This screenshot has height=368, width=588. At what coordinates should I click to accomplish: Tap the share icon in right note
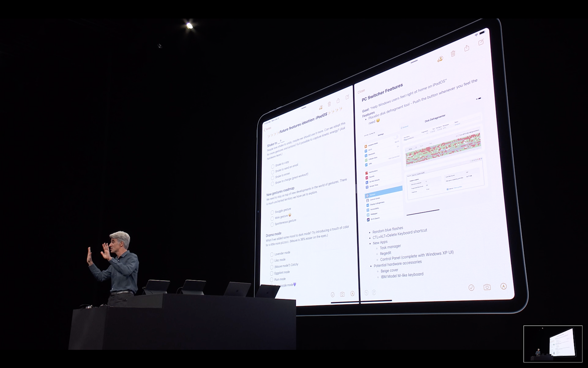(x=467, y=48)
